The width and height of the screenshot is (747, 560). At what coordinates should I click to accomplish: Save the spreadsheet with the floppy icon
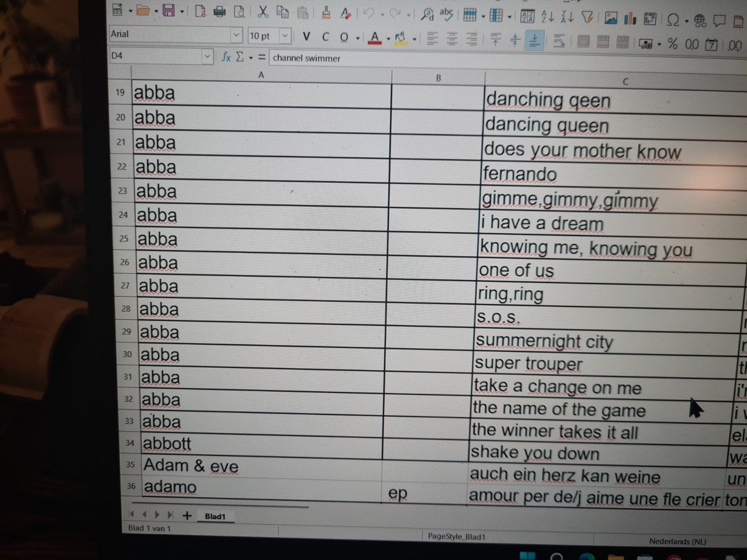tap(169, 11)
